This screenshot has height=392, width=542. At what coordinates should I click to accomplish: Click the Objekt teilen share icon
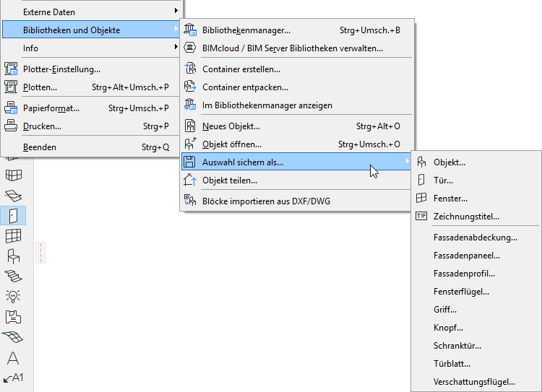[190, 180]
